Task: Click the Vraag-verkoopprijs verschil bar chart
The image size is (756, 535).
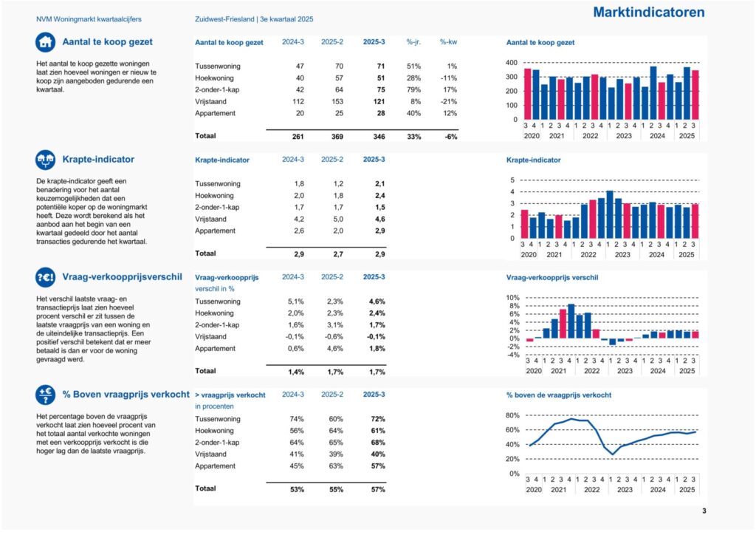Action: 605,327
